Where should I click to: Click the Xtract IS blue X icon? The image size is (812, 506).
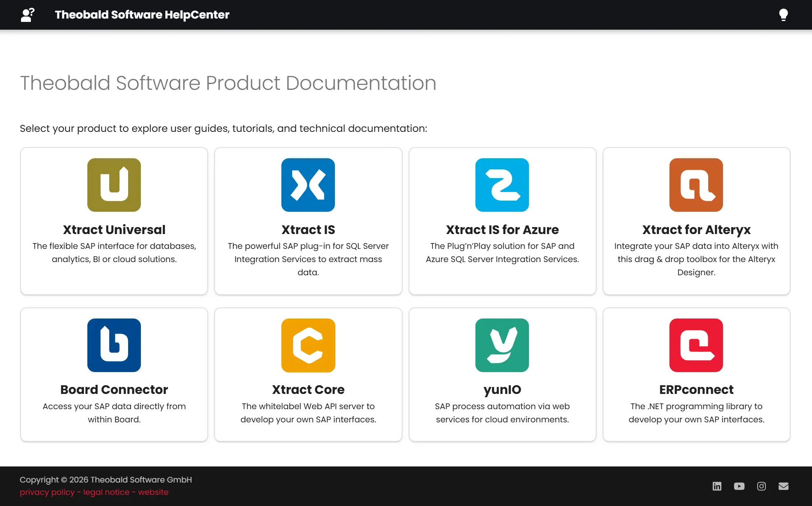(x=308, y=185)
